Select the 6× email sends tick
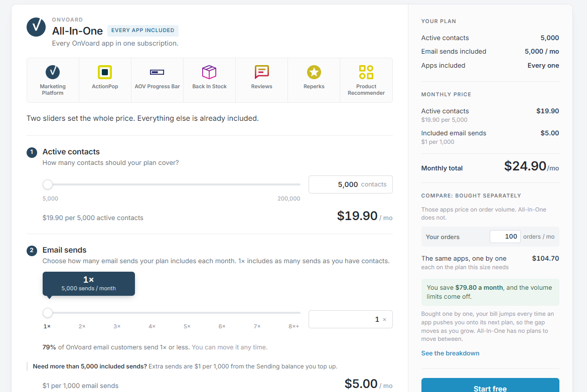587x392 pixels. click(x=222, y=326)
